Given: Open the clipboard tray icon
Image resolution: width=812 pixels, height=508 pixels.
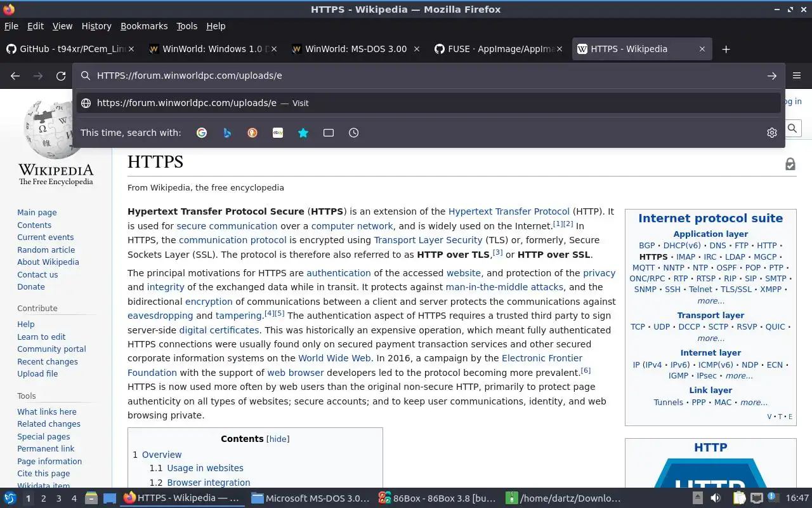Looking at the screenshot, I should click(x=739, y=498).
